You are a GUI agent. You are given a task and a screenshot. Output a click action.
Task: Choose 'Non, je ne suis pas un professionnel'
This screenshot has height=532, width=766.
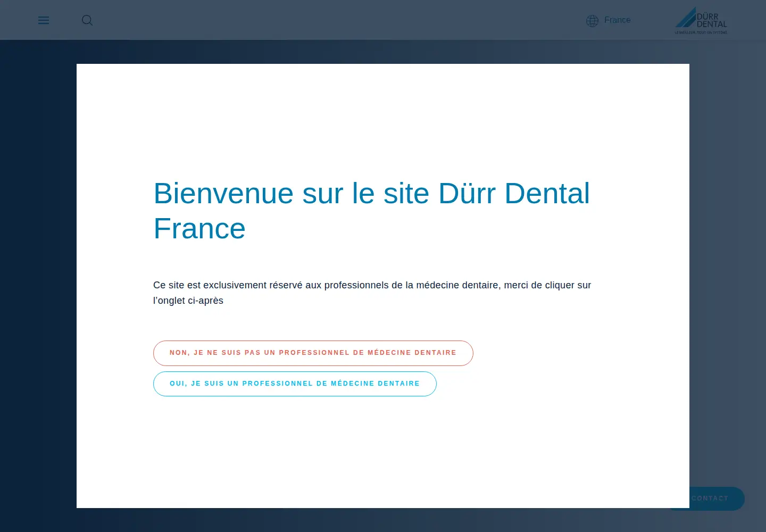point(313,353)
